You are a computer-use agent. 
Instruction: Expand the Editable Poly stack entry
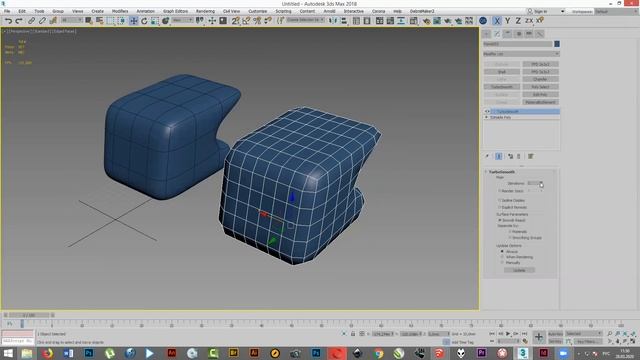486,117
